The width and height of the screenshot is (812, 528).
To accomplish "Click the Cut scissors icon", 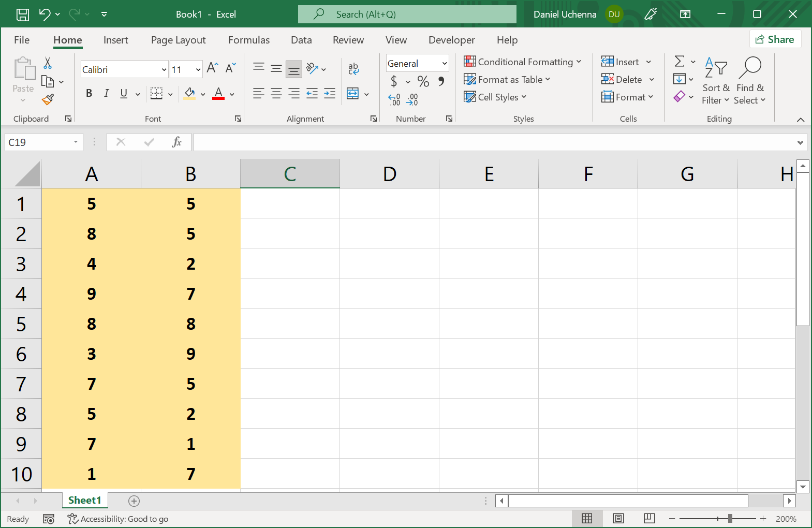I will (x=48, y=63).
